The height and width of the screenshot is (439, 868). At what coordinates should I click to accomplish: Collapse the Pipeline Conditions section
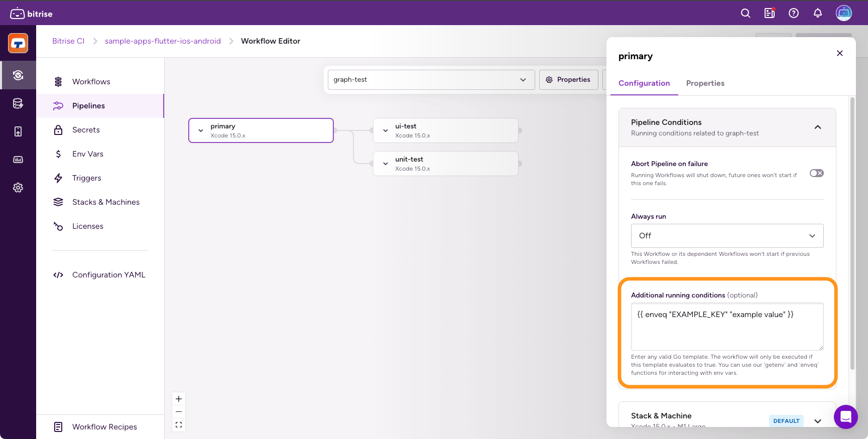pyautogui.click(x=818, y=127)
